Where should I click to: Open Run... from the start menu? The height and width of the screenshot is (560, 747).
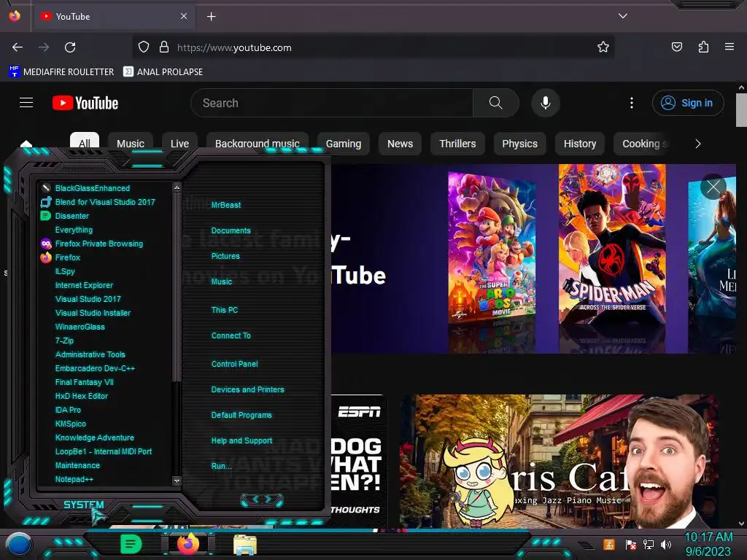click(x=221, y=466)
